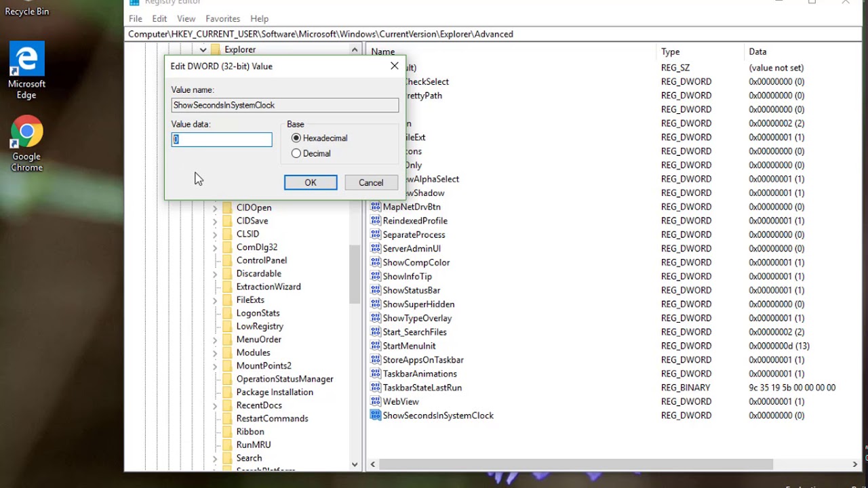Click the Modules folder icon

[x=227, y=352]
